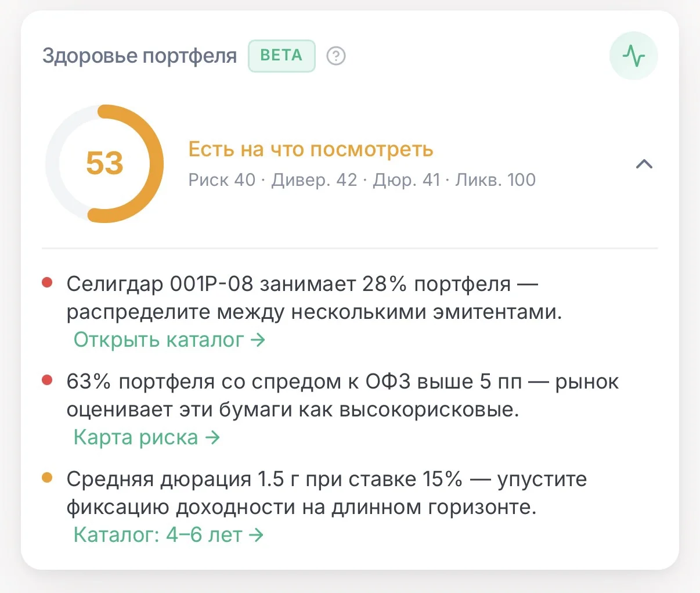Select the average duration 1.5 г text
700x593 pixels.
tap(327, 493)
